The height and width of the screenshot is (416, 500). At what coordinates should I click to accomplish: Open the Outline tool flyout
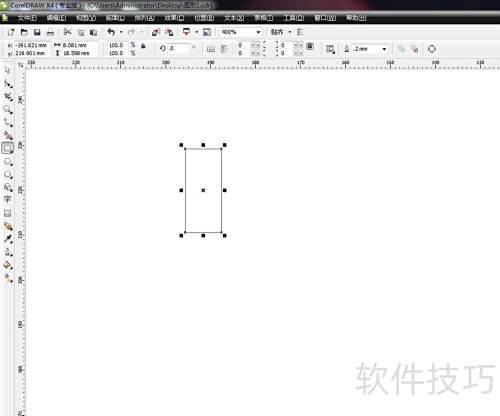[x=8, y=252]
